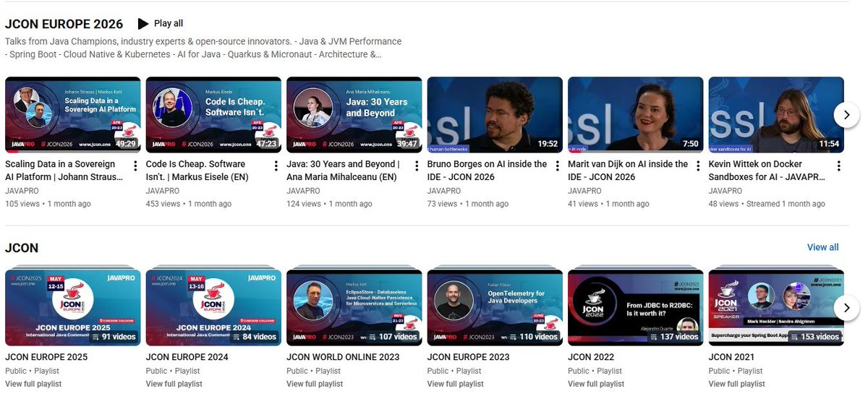Image resolution: width=868 pixels, height=404 pixels.
Task: Open more options for Bruno Borges video
Action: pyautogui.click(x=557, y=166)
